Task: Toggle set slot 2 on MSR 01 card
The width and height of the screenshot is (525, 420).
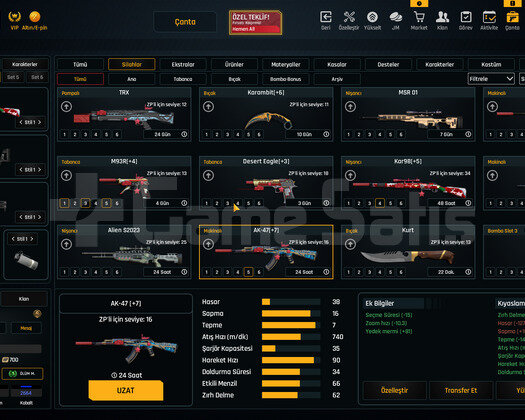Action: point(359,134)
